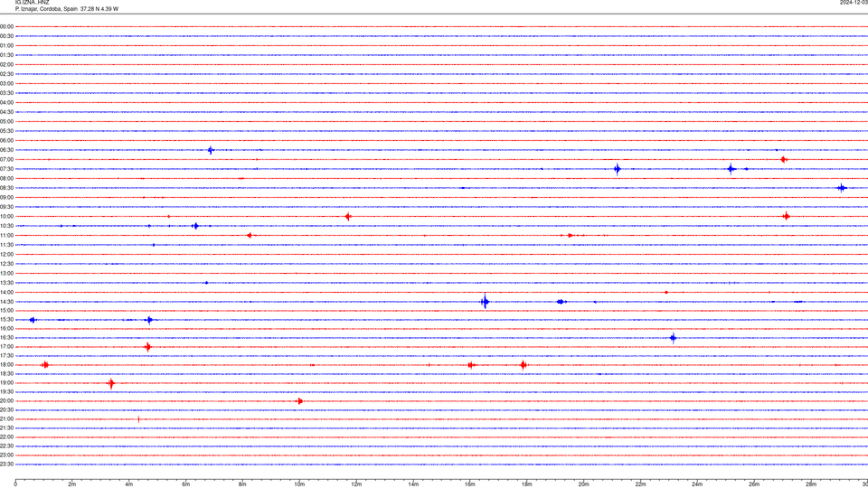Viewport: 868px width, 488px height.
Task: Click the 14:30 time row label
Action: (x=6, y=302)
